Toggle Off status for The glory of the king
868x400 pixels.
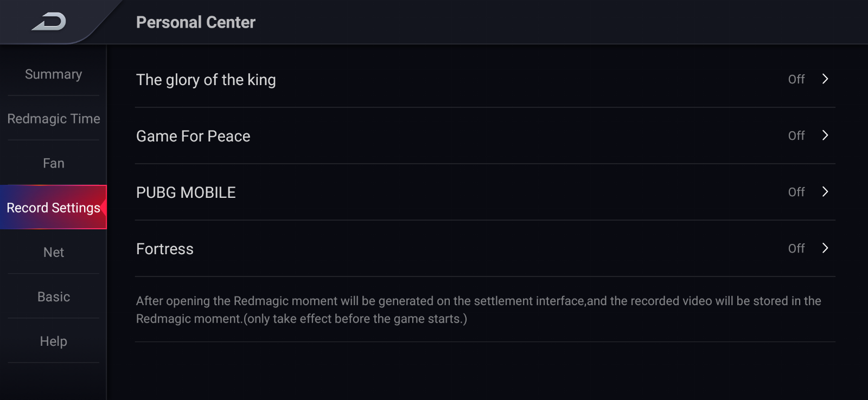point(796,79)
